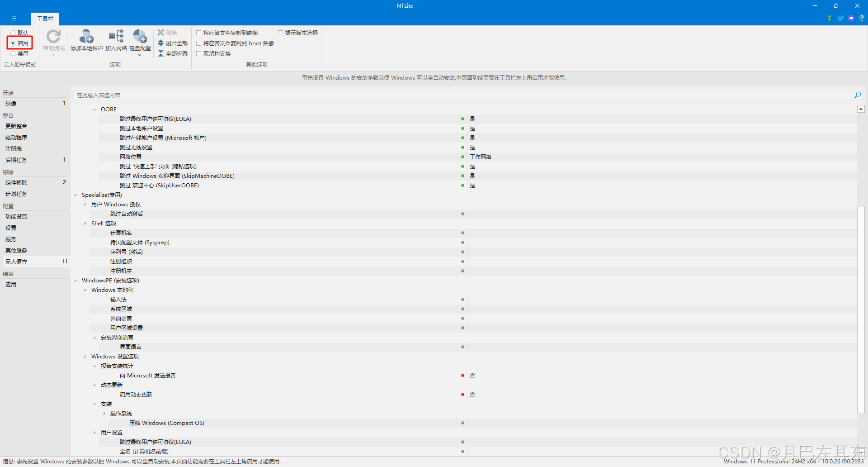
Task: Collapse the Shell 选项 node
Action: (85, 224)
